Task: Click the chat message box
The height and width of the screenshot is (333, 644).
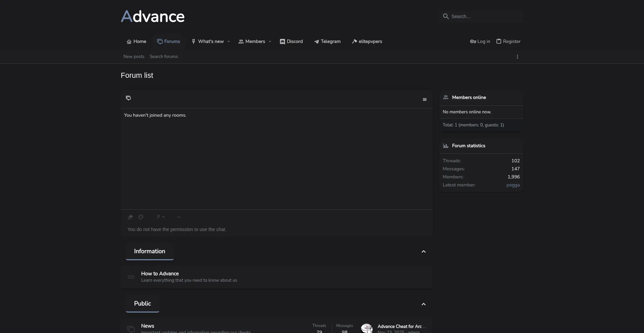Action: (x=277, y=229)
